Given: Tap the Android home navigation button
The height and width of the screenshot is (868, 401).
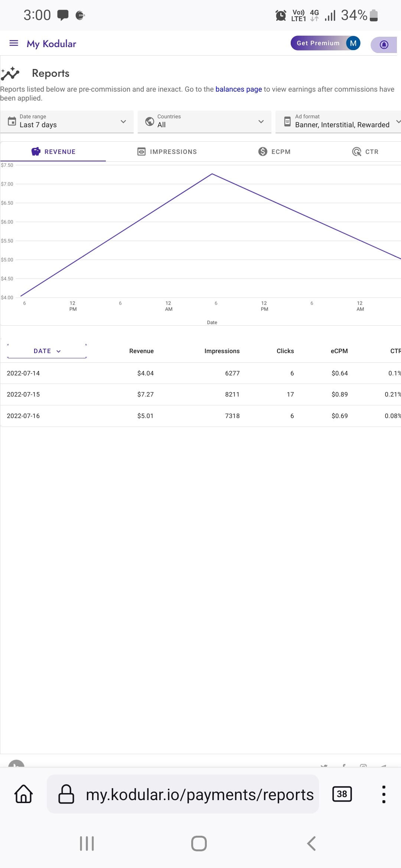Looking at the screenshot, I should tap(199, 844).
